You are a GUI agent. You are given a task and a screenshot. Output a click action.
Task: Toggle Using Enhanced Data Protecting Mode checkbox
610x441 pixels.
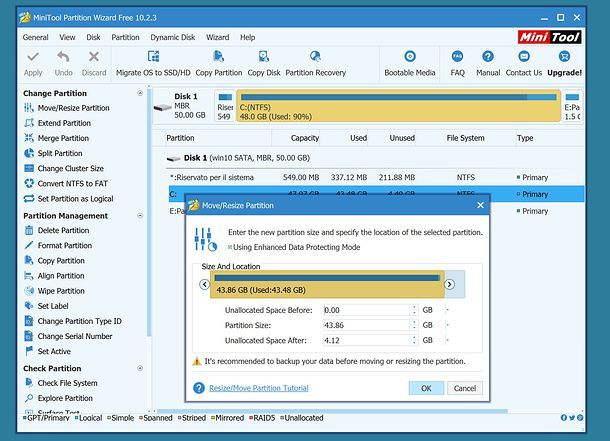pos(230,247)
